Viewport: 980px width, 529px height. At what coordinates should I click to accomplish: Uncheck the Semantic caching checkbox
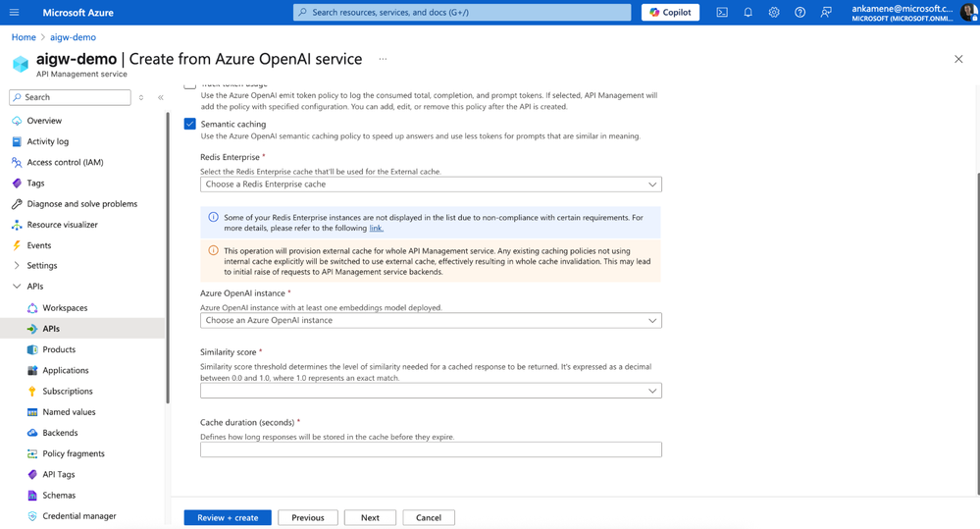click(190, 124)
